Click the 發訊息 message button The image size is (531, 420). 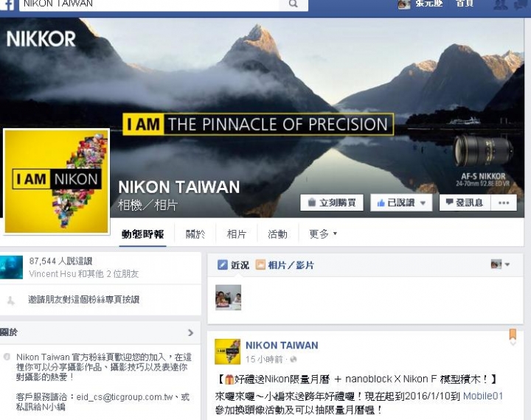coord(465,203)
